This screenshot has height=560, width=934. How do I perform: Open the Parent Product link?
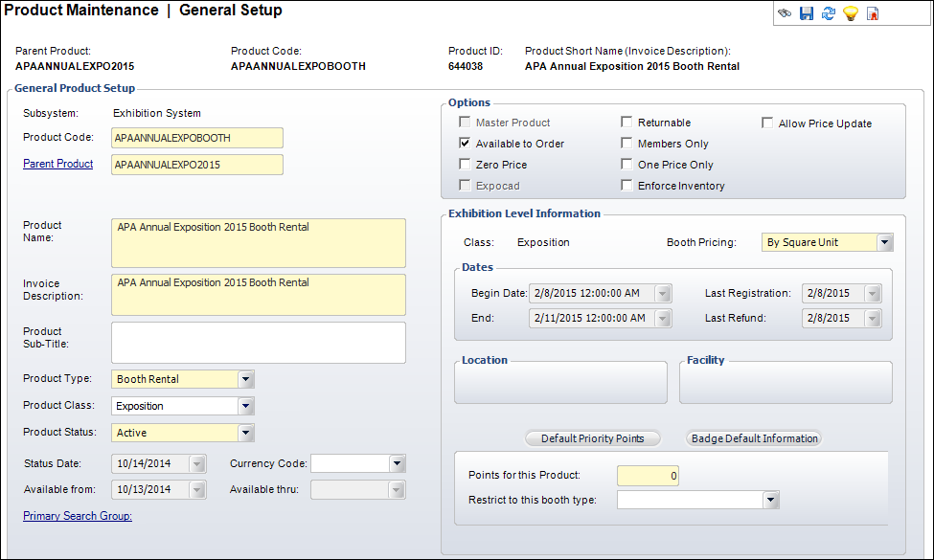(x=57, y=164)
